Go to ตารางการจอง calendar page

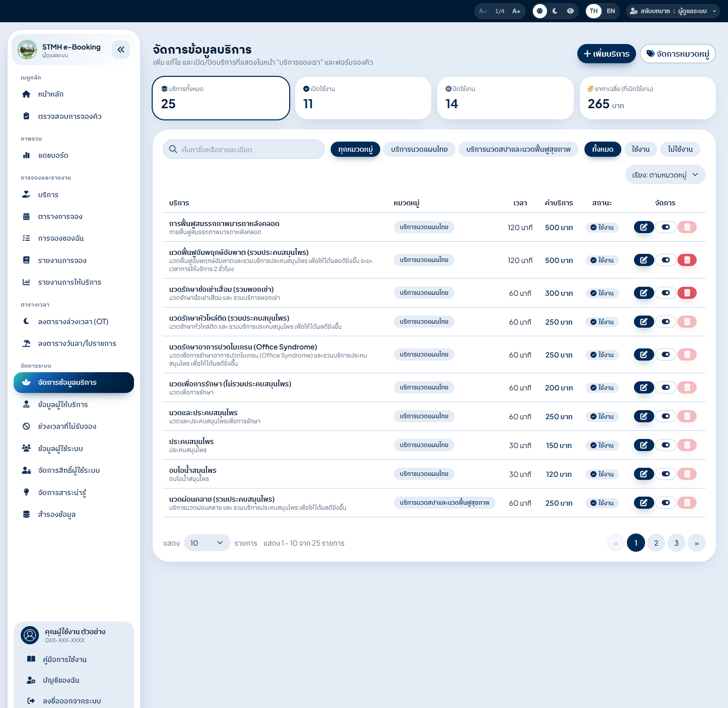pos(74,216)
